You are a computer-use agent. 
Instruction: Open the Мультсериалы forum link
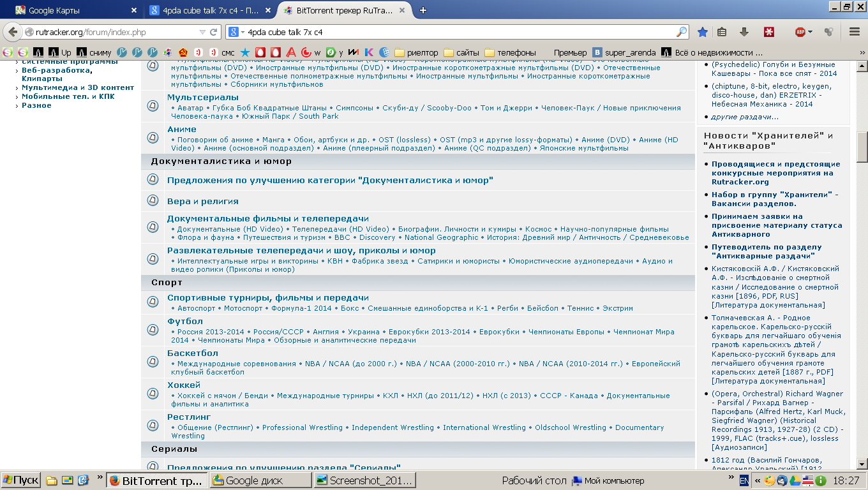[203, 97]
